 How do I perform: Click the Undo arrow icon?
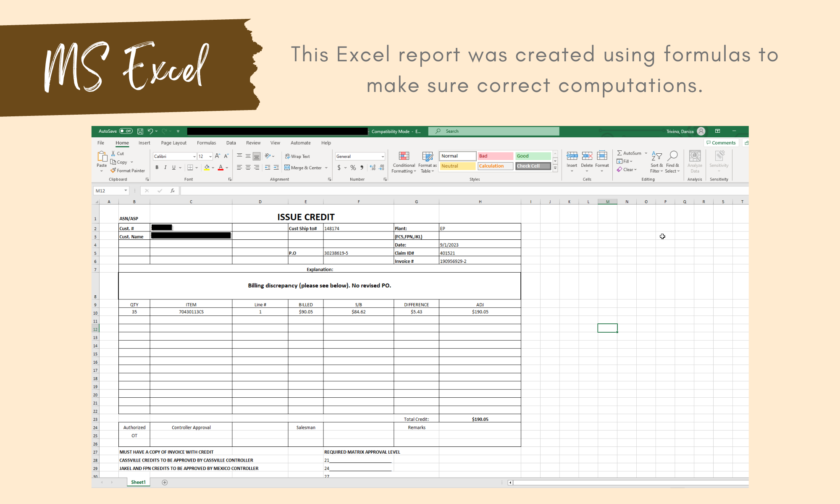(x=150, y=131)
